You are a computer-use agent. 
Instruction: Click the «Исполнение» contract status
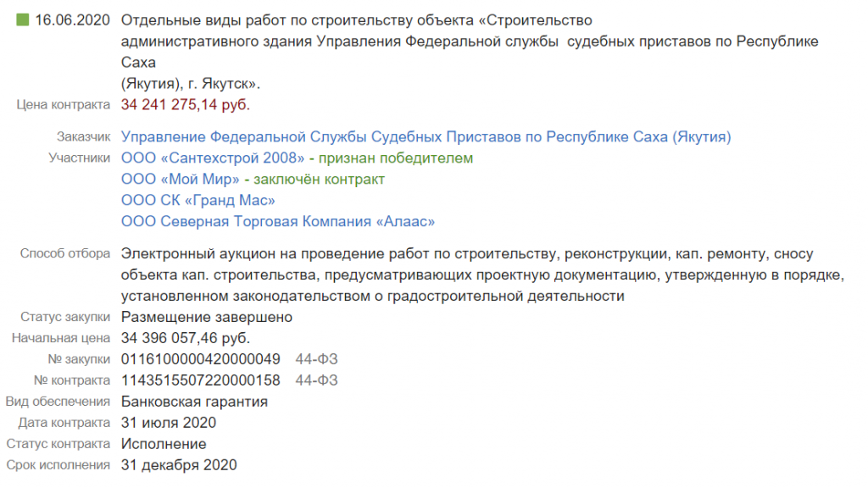tap(164, 444)
